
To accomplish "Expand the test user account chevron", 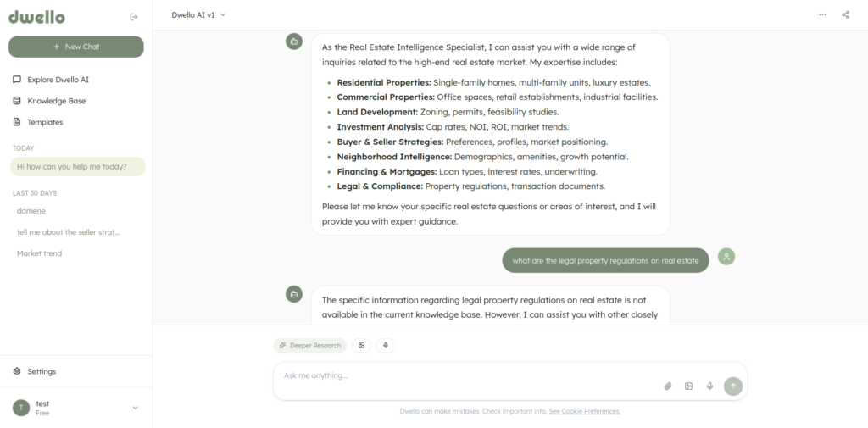I will tap(135, 408).
